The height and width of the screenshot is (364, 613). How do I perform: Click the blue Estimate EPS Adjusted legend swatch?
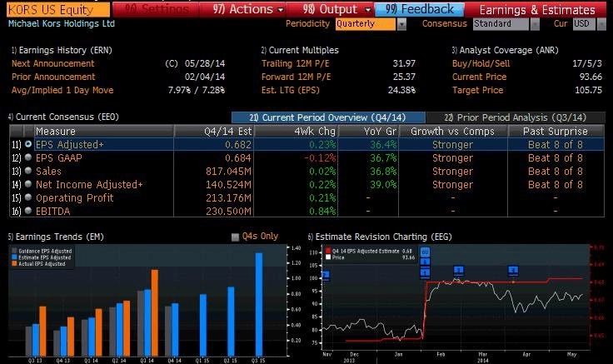(14, 257)
